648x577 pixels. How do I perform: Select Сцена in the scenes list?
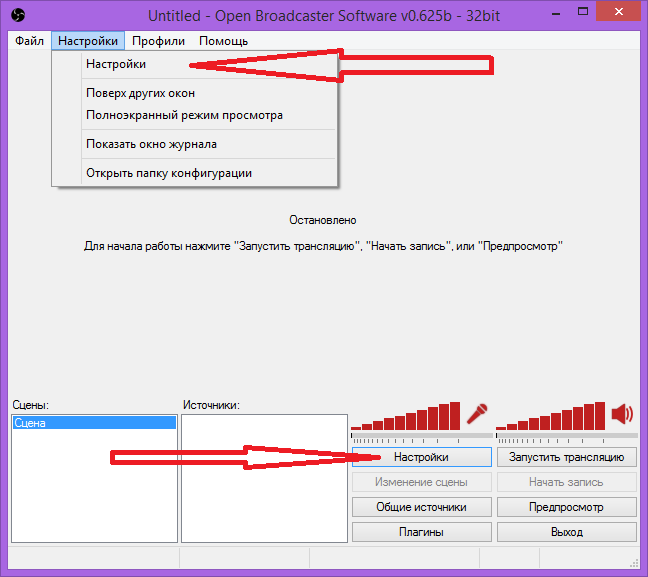click(x=94, y=423)
